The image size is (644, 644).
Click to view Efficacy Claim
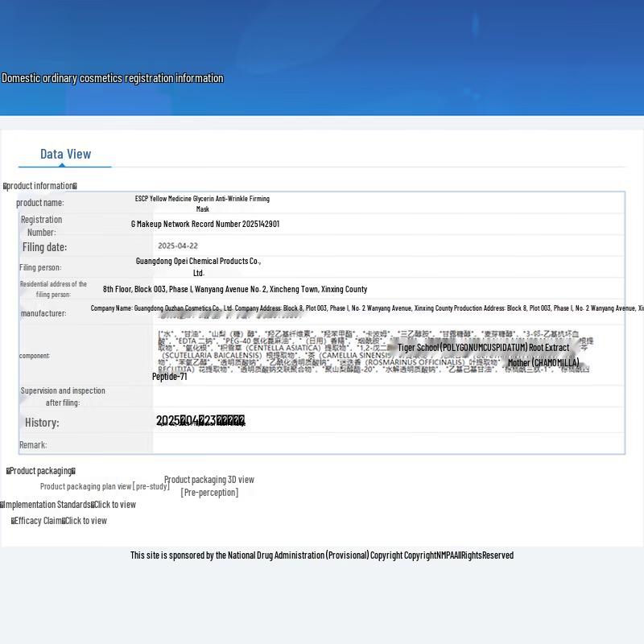85,521
